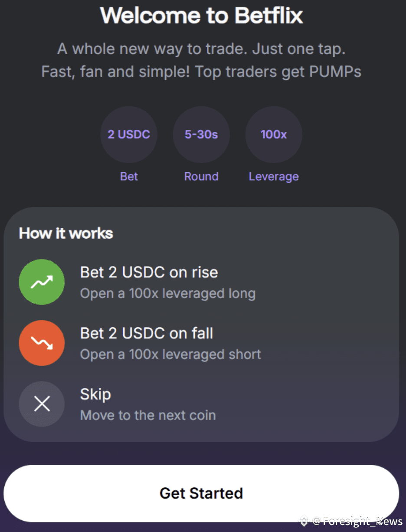406x532 pixels.
Task: Click 'Open a 100x leveraged long' description
Action: (x=168, y=294)
